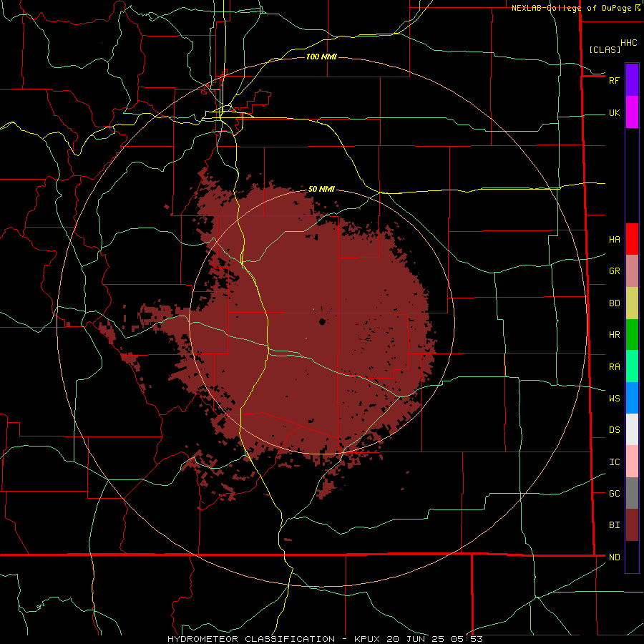Viewport: 644px width, 644px height.
Task: Click the "HR" legend label
Action: (x=614, y=335)
